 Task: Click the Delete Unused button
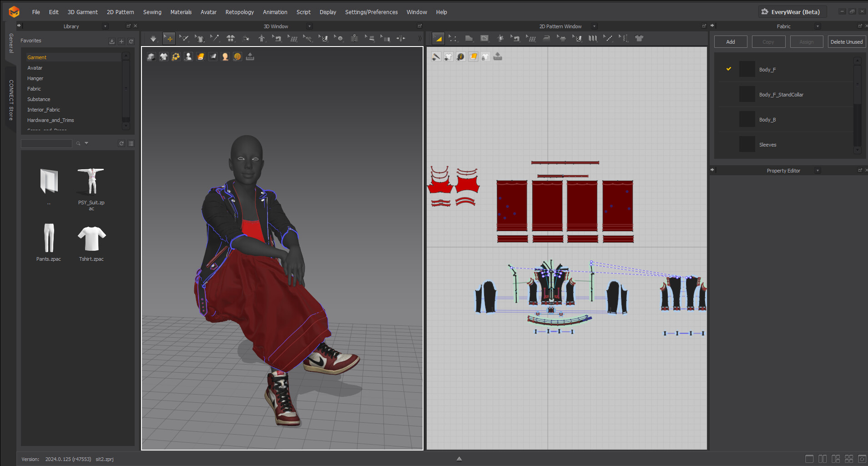pyautogui.click(x=846, y=42)
